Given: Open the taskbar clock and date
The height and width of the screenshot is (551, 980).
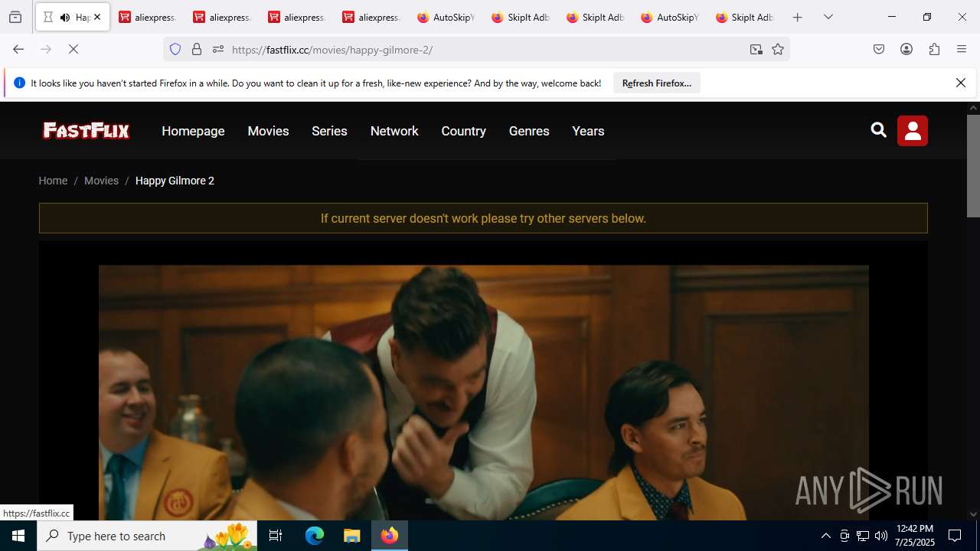Looking at the screenshot, I should tap(914, 536).
